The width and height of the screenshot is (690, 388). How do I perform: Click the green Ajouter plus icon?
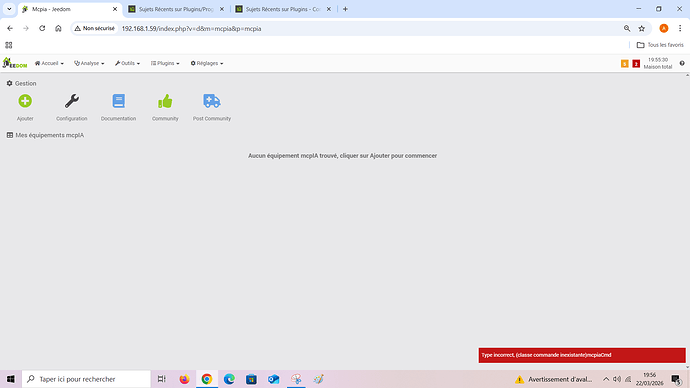[x=25, y=101]
